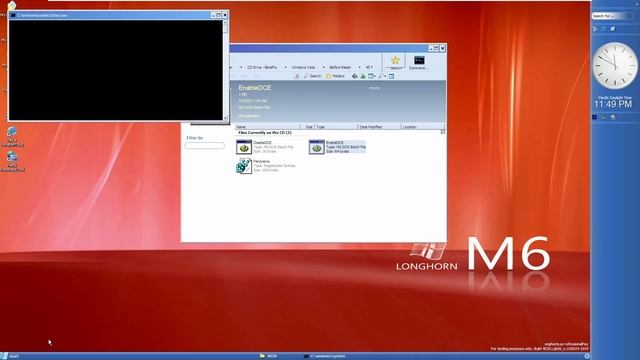Viewport: 640px width, 360px height.
Task: Click the system tray icon at taskbar right end
Action: (x=587, y=356)
